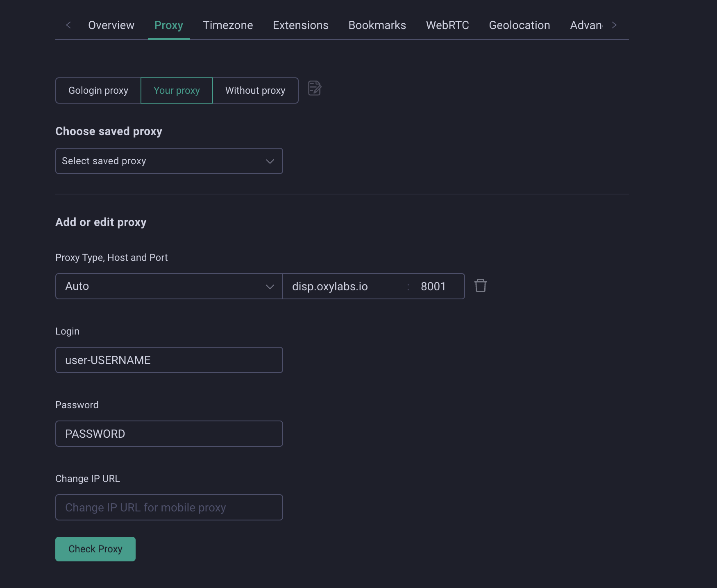Click the proxy host field disp.oxylabs.io
This screenshot has width=717, height=588.
(344, 286)
